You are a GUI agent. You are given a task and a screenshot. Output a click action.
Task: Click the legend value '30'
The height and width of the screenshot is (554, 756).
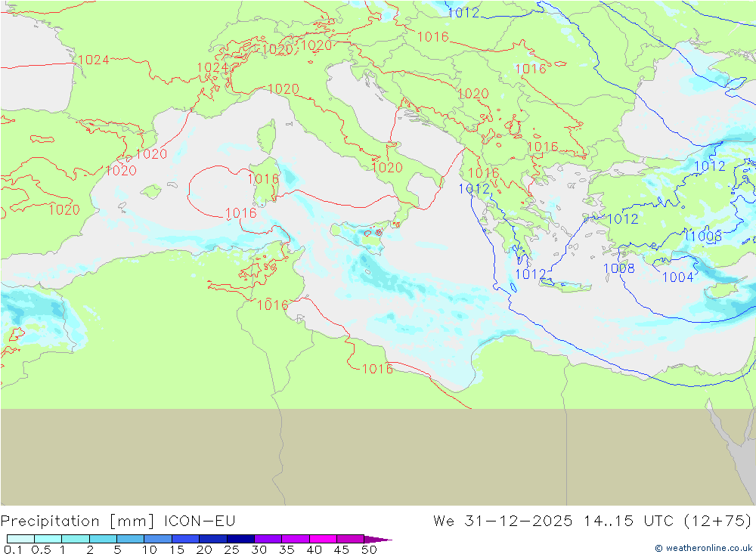[259, 549]
